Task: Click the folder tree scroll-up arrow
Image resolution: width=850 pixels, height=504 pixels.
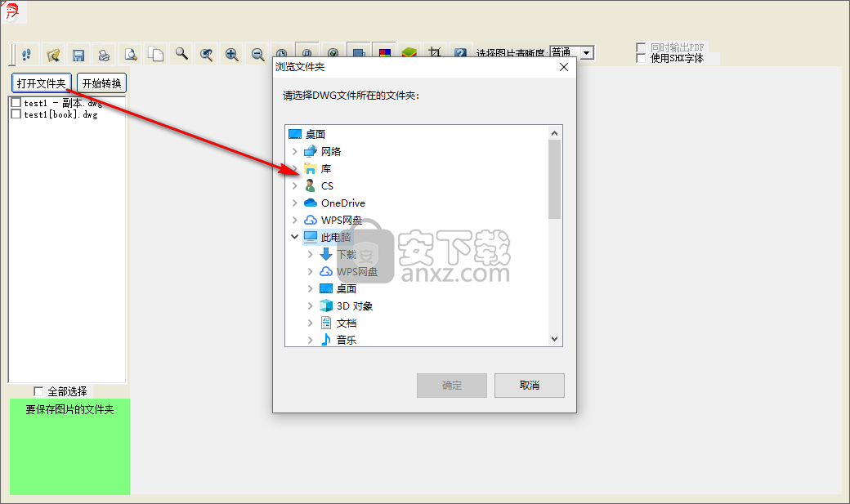Action: point(554,133)
